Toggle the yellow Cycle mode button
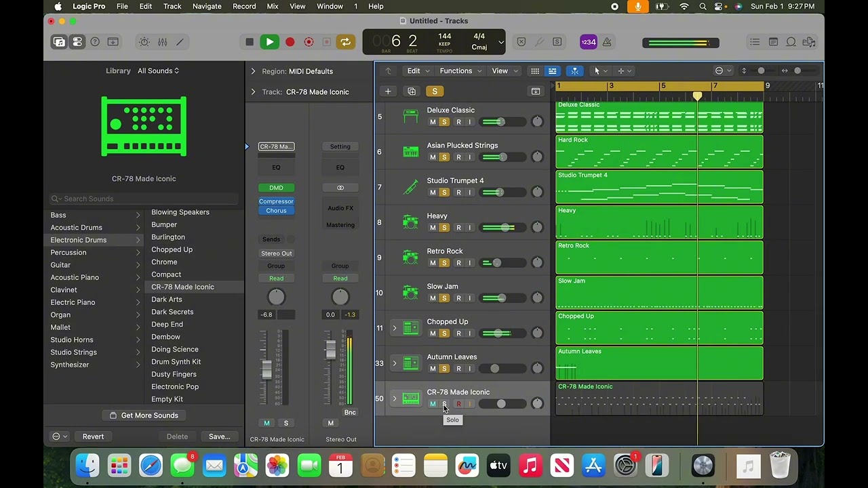The height and width of the screenshot is (488, 868). 345,42
